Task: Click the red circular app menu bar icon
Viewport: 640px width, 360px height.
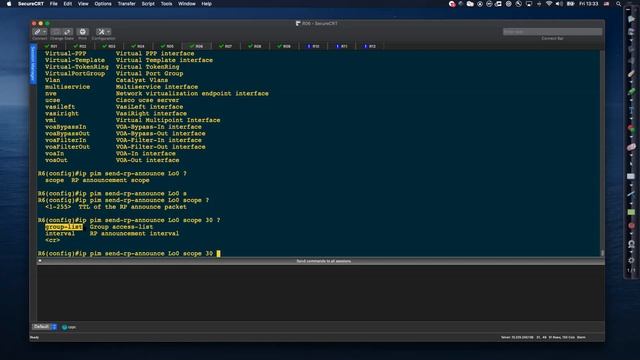Action: (x=452, y=4)
